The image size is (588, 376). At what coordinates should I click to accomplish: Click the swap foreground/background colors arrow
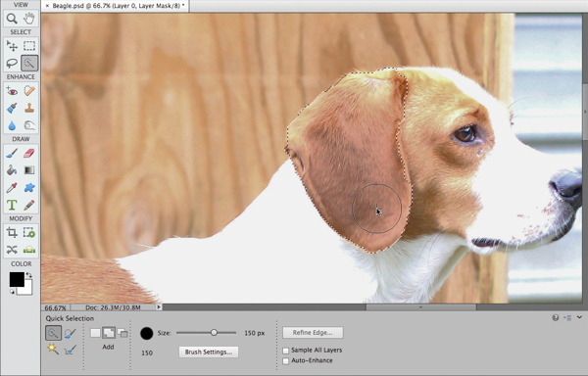tap(28, 275)
